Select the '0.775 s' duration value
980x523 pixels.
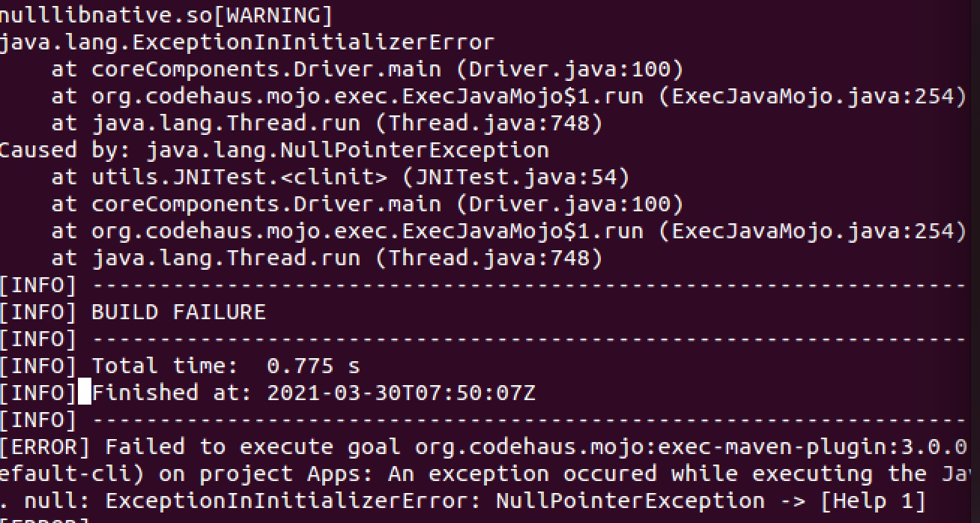(313, 366)
